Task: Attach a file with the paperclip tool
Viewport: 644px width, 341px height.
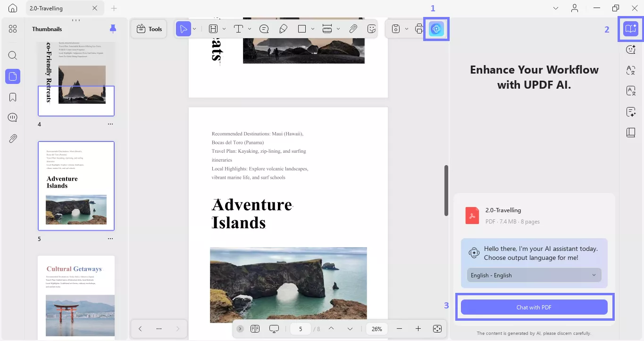Action: click(x=353, y=28)
